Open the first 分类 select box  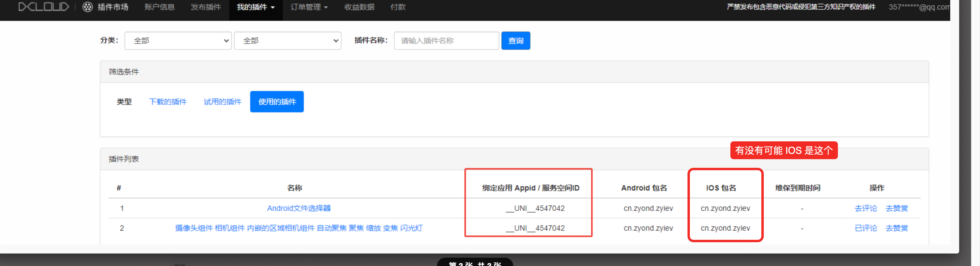[x=178, y=41]
